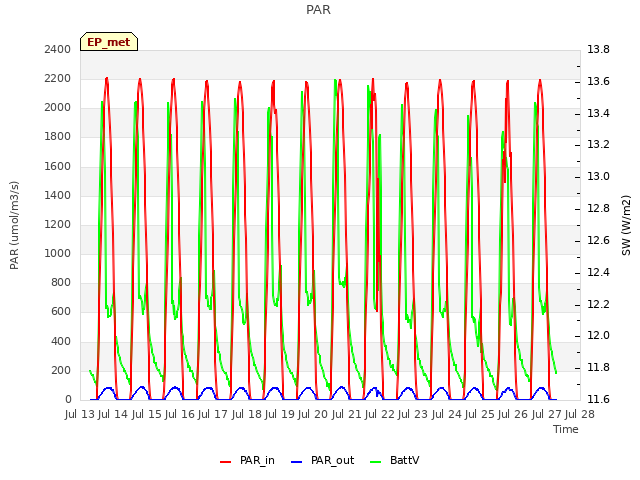640x480 pixels.
Task: Click the Jul 17 x-axis tick label
Action: pos(213,414)
